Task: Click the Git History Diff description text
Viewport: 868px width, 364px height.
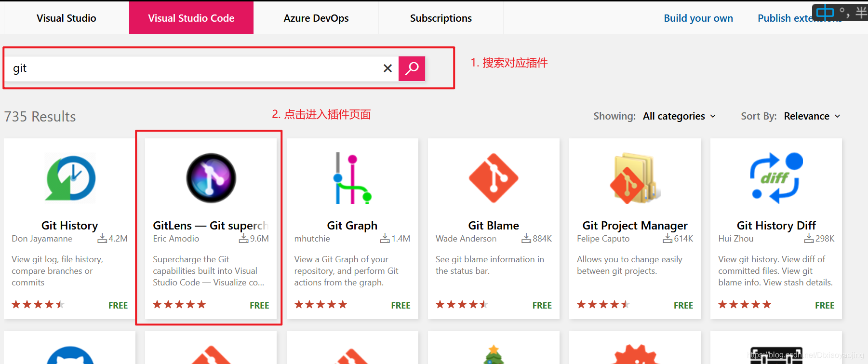Action: click(775, 271)
